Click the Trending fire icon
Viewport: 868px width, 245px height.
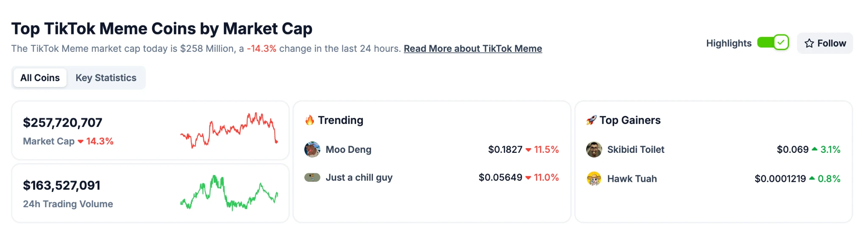coord(310,121)
